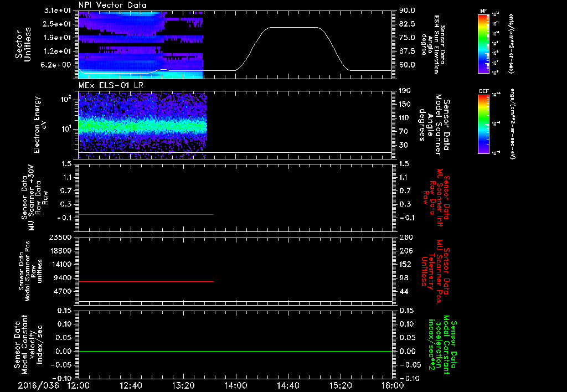Image resolution: width=567 pixels, height=392 pixels.
Task: Click the "Sector Unitless" axis label
Action: [x=23, y=44]
